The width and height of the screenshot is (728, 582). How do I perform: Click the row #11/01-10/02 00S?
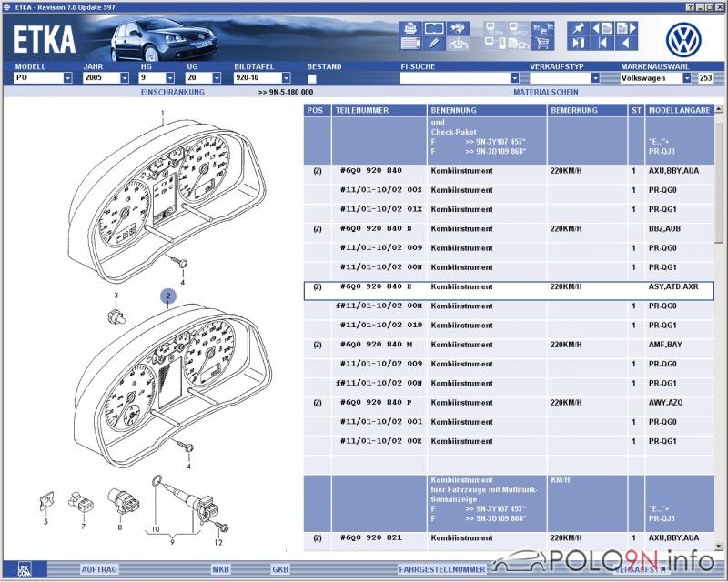tap(509, 190)
